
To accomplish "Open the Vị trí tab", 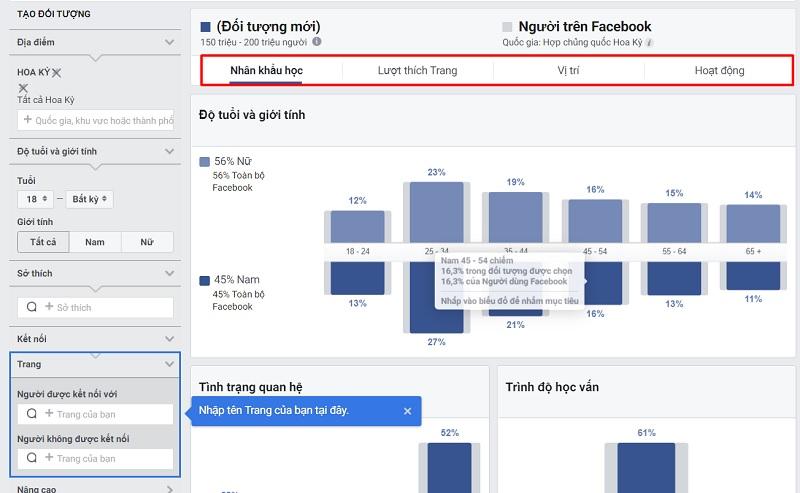I will coord(568,70).
